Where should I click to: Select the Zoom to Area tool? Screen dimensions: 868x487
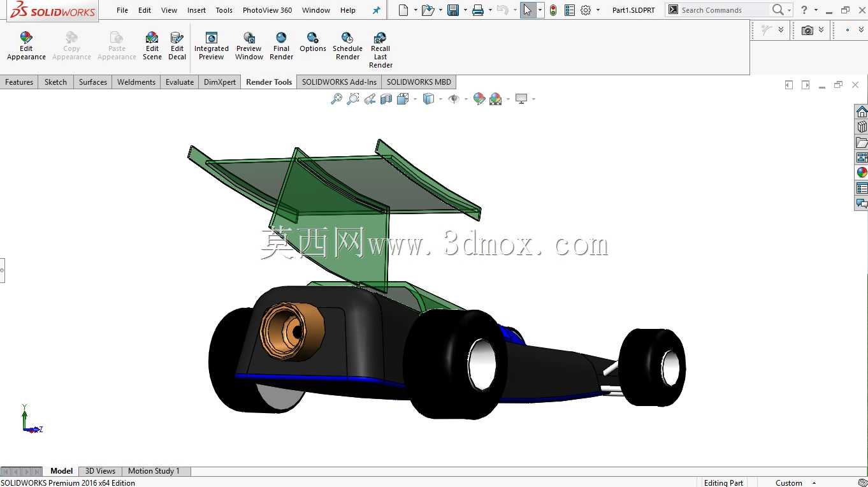tap(353, 99)
